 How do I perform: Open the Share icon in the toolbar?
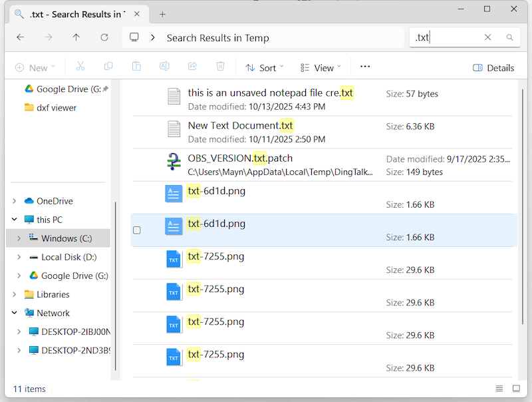click(192, 67)
